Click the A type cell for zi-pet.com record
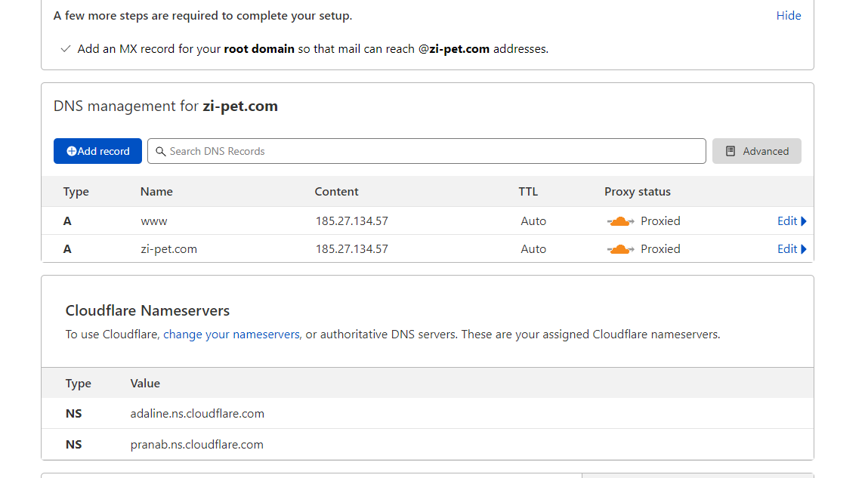 click(x=67, y=249)
